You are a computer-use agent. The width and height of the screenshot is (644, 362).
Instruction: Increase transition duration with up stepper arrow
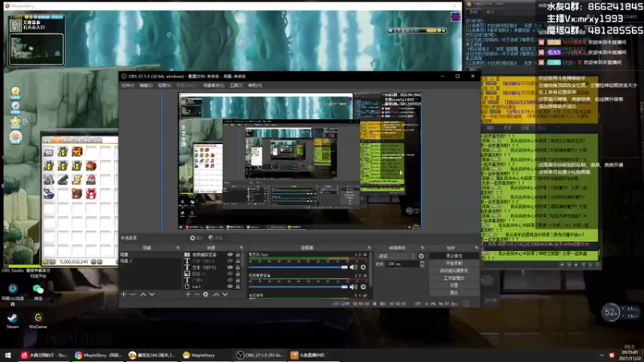point(422,263)
